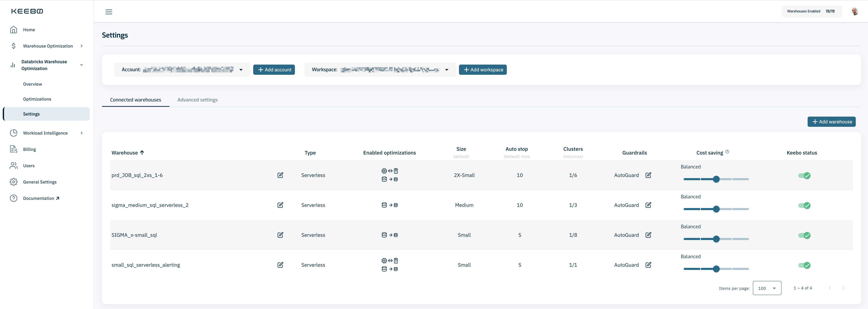Image resolution: width=868 pixels, height=309 pixels.
Task: Click the Warehouses Enabled 19/19 badge
Action: tap(811, 11)
